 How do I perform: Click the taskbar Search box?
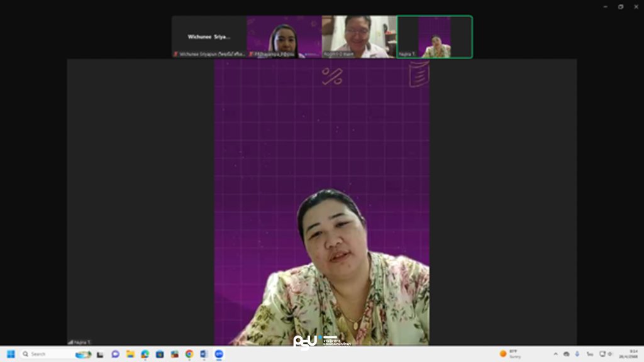click(x=57, y=354)
